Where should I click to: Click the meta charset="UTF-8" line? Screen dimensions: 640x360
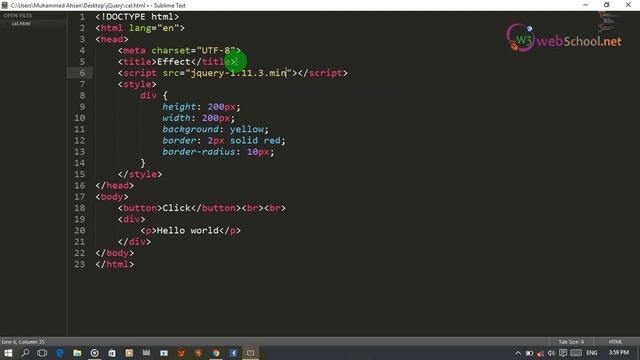pos(180,51)
